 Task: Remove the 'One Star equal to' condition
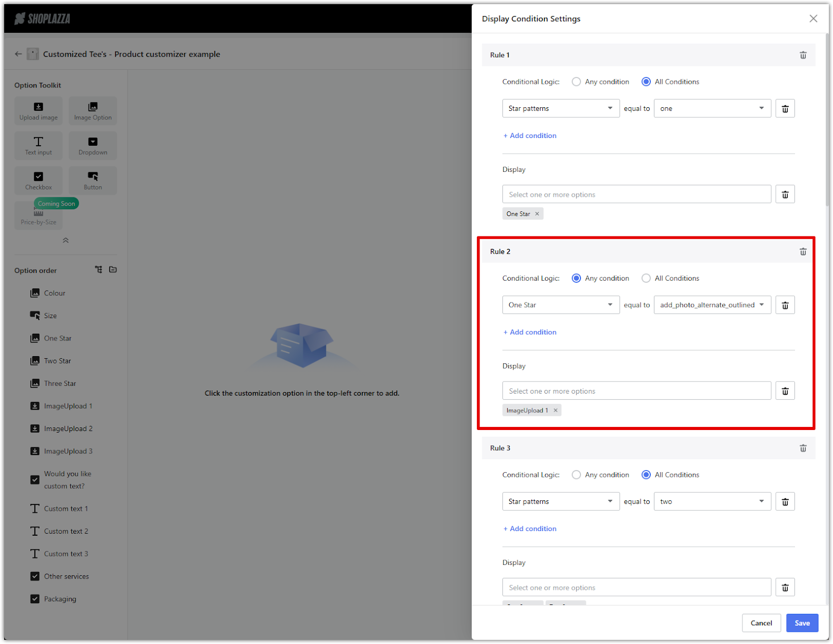[785, 305]
